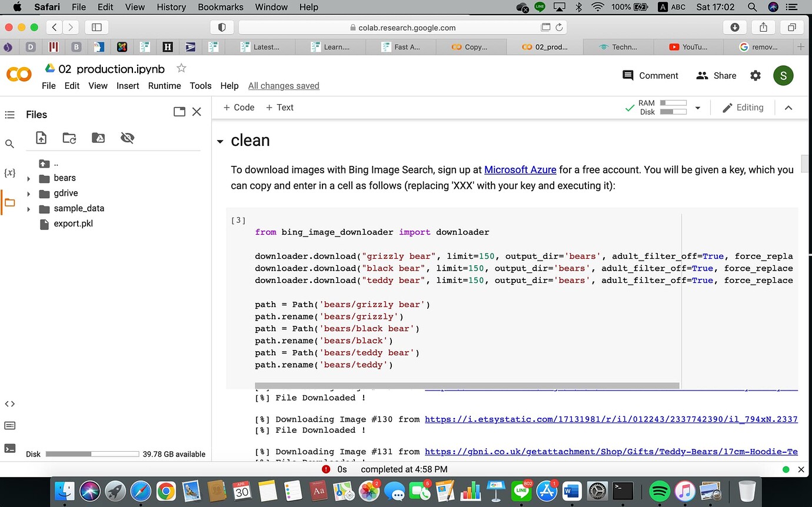
Task: Collapse the clean section heading
Action: point(220,142)
